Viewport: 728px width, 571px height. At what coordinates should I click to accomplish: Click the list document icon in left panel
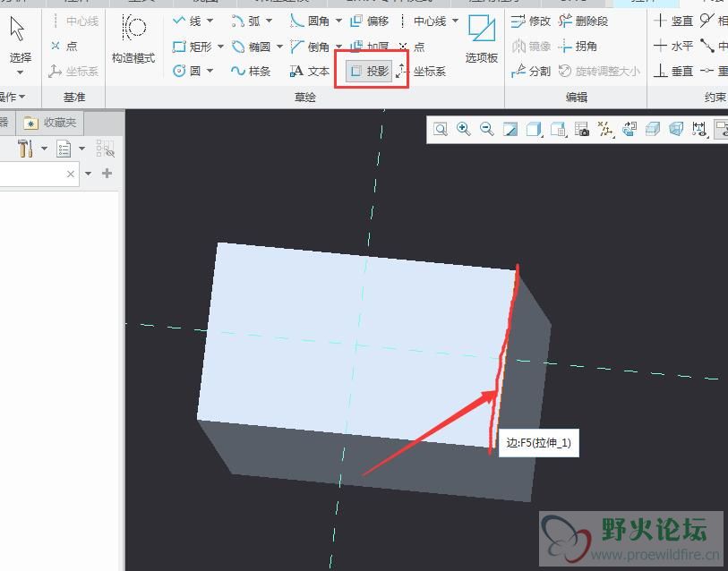click(64, 149)
